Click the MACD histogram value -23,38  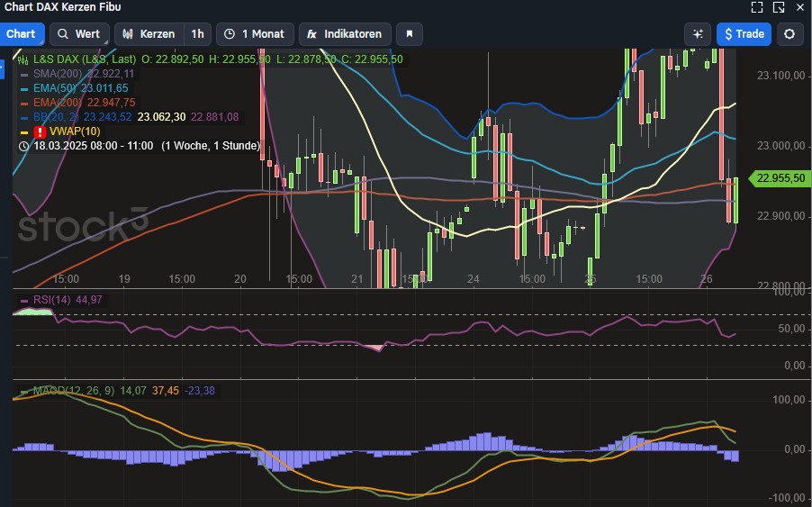pyautogui.click(x=200, y=391)
